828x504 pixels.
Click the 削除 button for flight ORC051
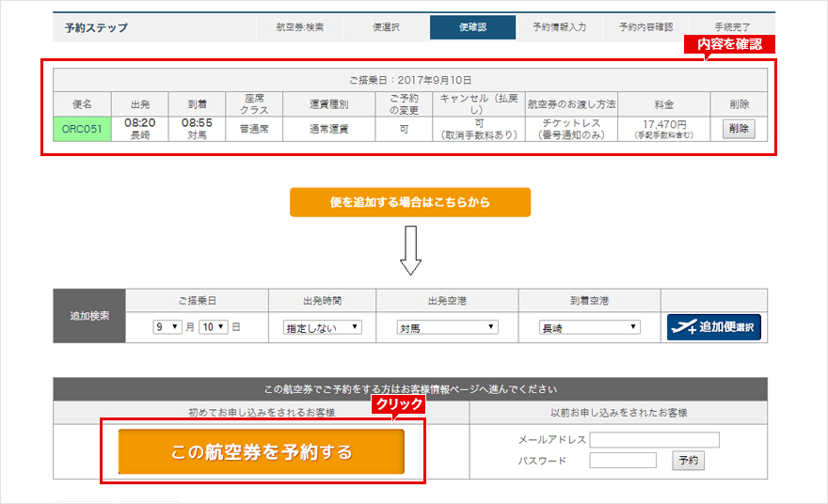(x=739, y=129)
